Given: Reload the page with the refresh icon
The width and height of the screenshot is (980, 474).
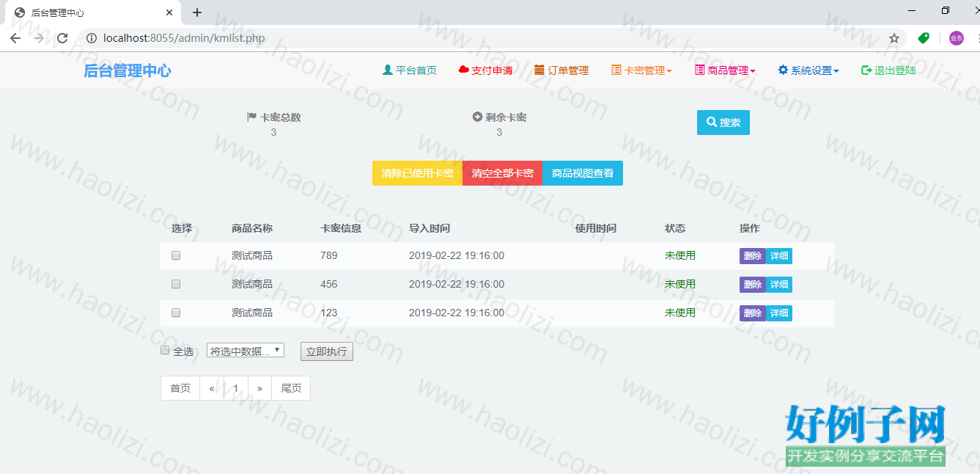Looking at the screenshot, I should coord(62,38).
